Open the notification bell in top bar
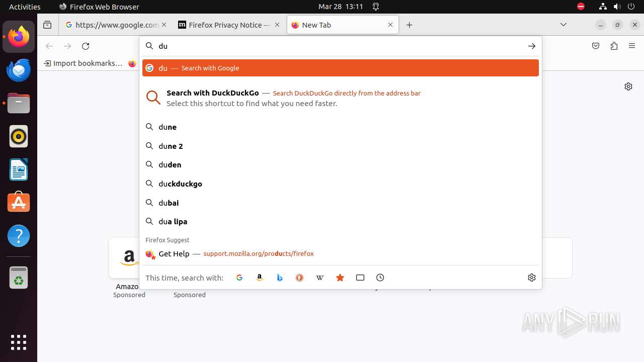Image resolution: width=644 pixels, height=362 pixels. tap(376, 7)
